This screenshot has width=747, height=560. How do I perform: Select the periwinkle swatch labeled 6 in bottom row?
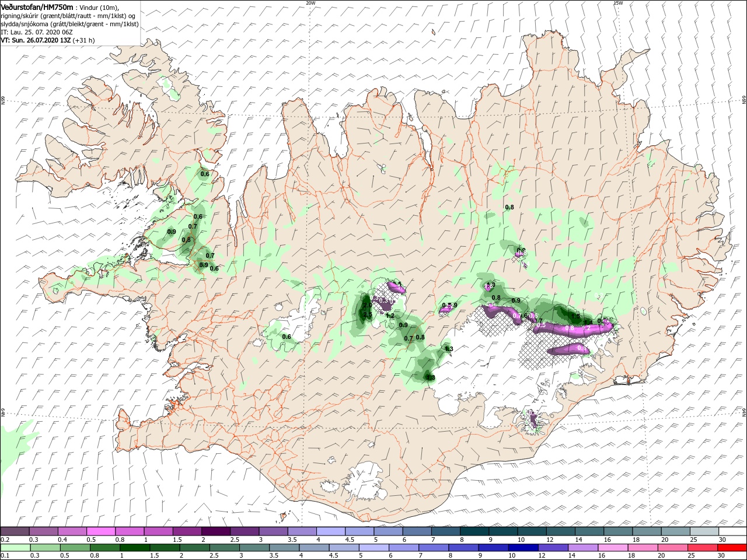[403, 548]
